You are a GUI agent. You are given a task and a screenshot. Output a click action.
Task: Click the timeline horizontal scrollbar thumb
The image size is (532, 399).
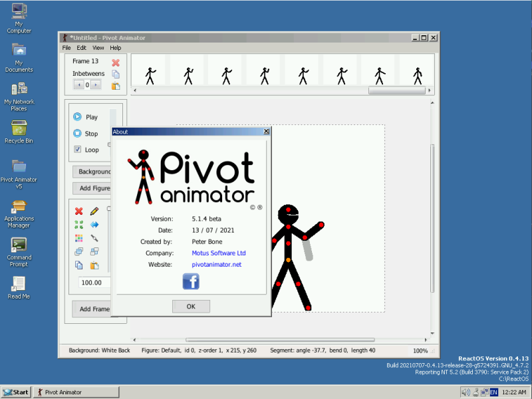pyautogui.click(x=396, y=90)
